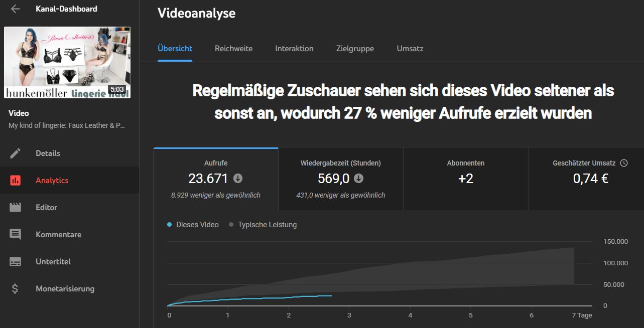Image resolution: width=644 pixels, height=328 pixels.
Task: Go to the Umsatz tab
Action: point(410,49)
